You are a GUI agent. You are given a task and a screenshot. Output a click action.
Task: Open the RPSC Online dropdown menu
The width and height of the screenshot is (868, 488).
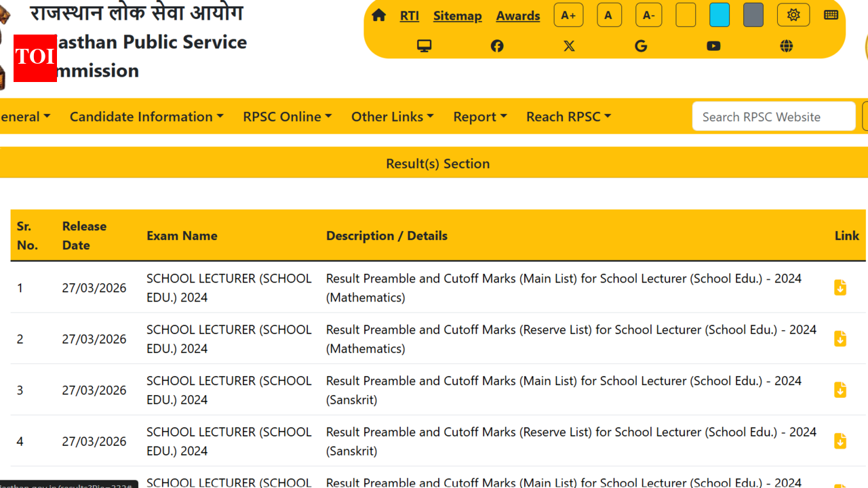click(287, 117)
